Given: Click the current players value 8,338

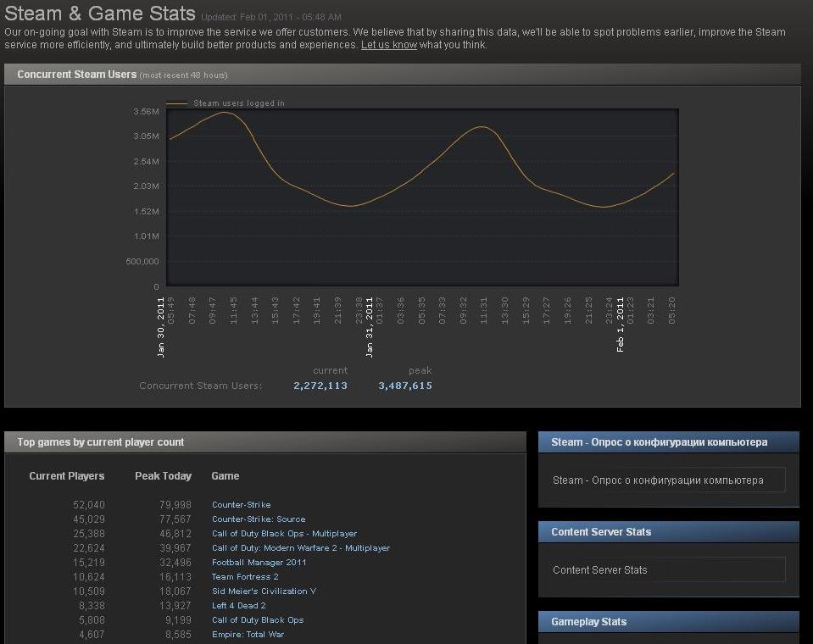Looking at the screenshot, I should [x=92, y=606].
